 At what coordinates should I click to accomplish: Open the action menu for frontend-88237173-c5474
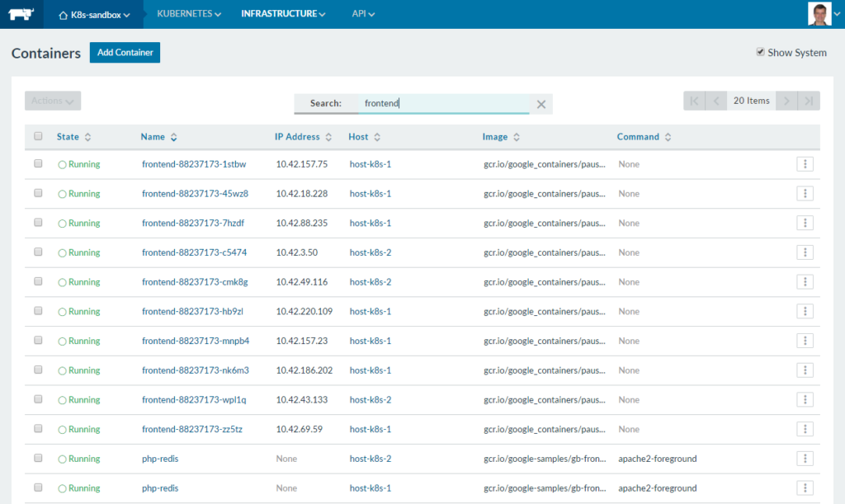tap(805, 252)
